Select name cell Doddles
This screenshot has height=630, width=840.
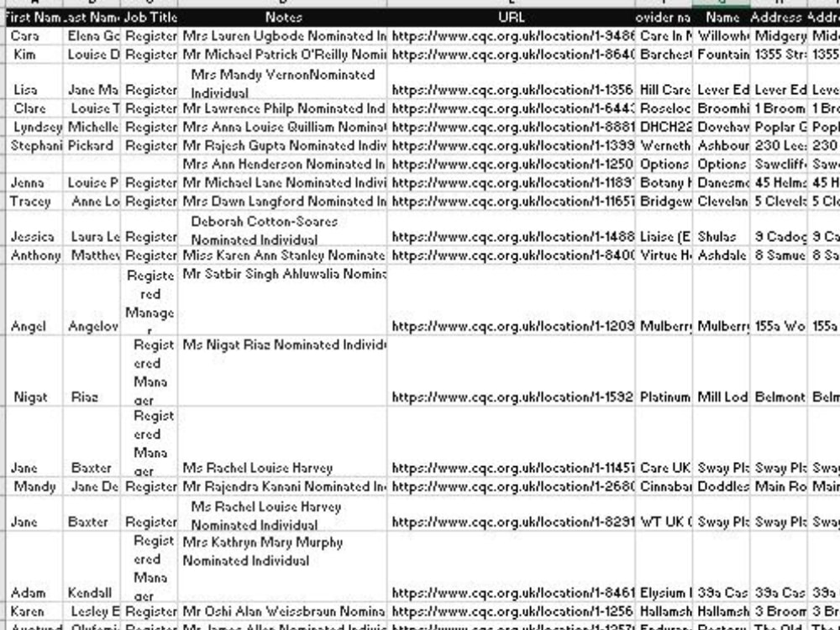pyautogui.click(x=722, y=486)
